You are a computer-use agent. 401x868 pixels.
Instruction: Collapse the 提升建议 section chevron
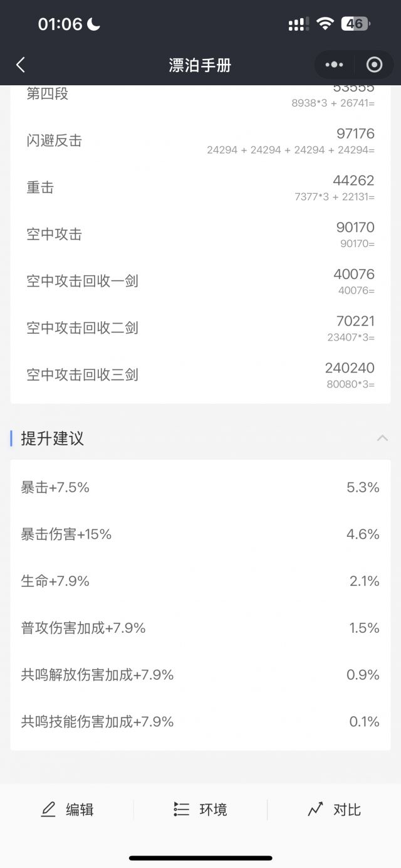pos(382,438)
